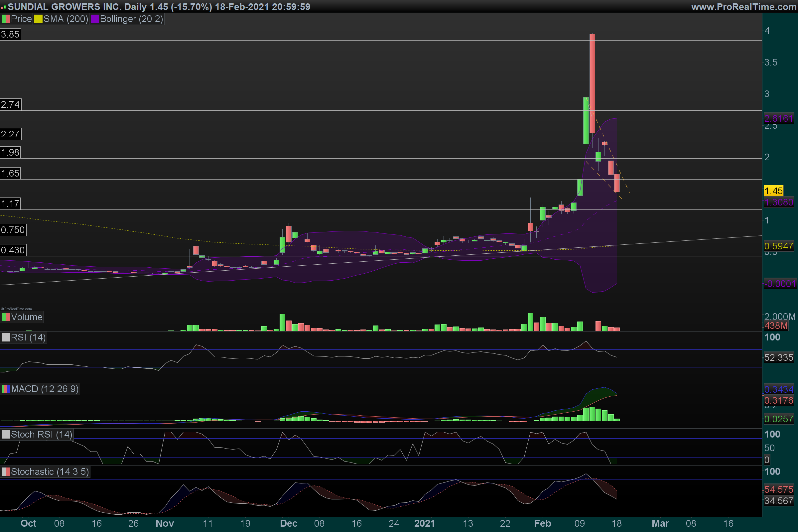Click the small icon before SUNDIAL GROWERS title
Screen dimensions: 798x532
pyautogui.click(x=3, y=7)
